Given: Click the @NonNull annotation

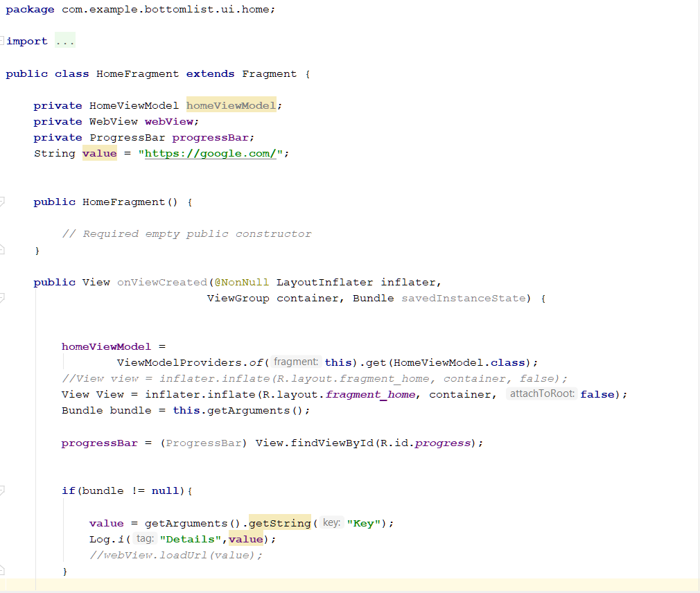Looking at the screenshot, I should click(241, 283).
